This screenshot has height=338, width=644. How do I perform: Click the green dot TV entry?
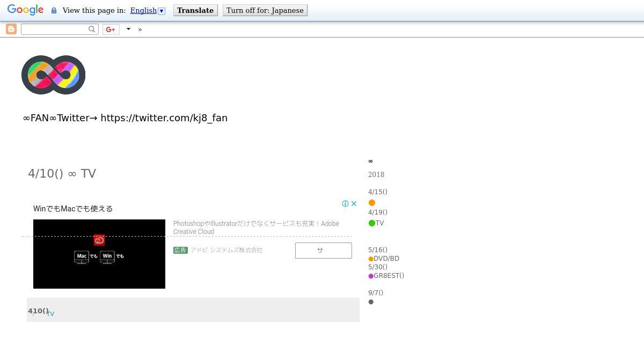tap(376, 223)
